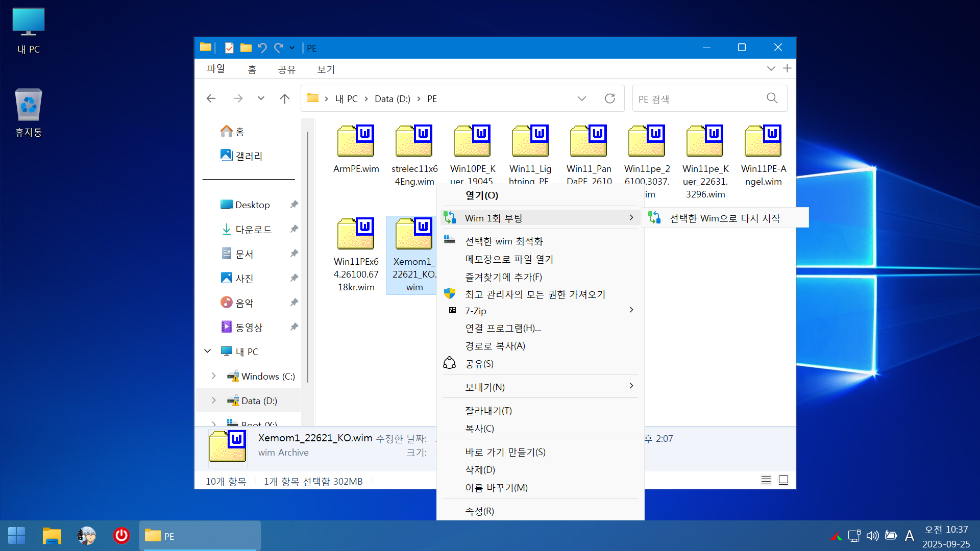Open the address bar history dropdown

click(x=582, y=98)
